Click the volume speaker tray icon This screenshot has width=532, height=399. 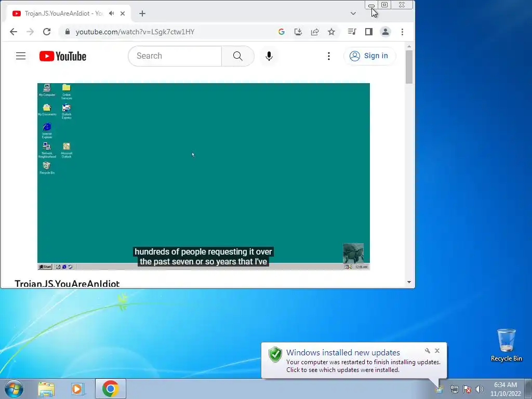(x=480, y=389)
